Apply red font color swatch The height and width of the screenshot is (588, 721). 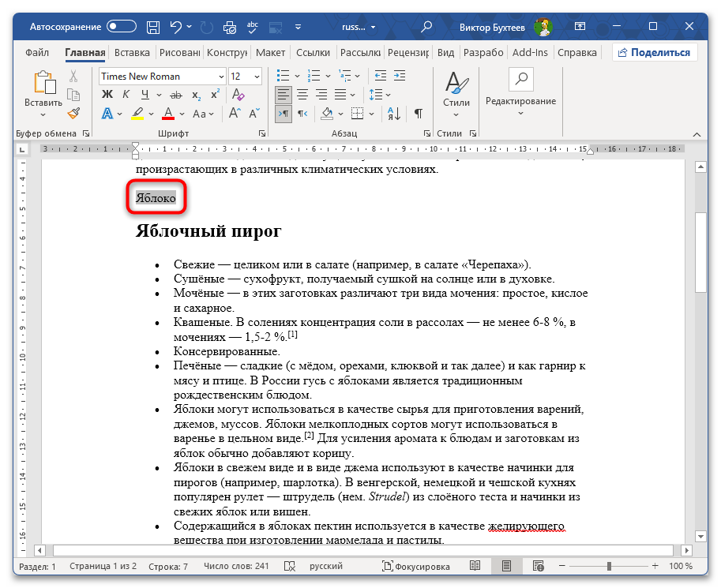pyautogui.click(x=168, y=113)
